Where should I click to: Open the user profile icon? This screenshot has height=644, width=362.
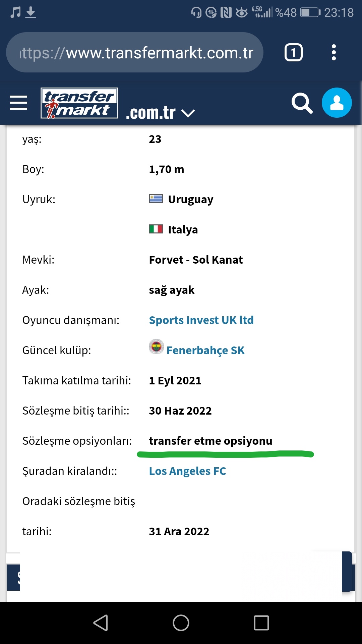pyautogui.click(x=337, y=103)
